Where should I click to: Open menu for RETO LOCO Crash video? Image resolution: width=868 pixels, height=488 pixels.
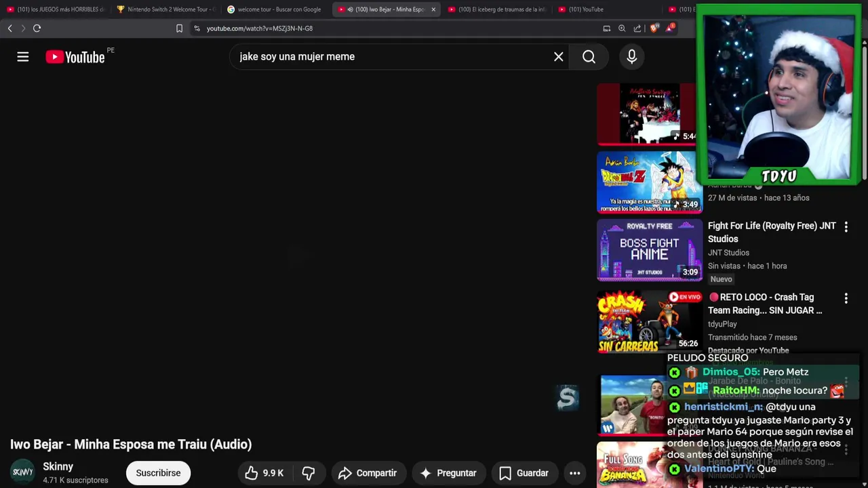click(846, 298)
